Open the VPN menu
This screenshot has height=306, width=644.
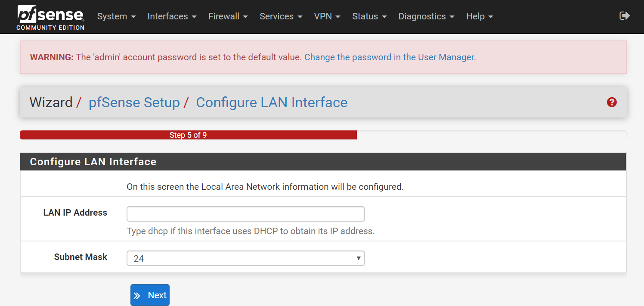(x=327, y=16)
